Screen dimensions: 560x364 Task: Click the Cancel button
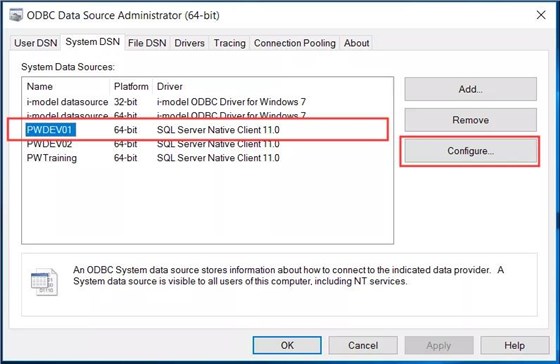point(363,345)
